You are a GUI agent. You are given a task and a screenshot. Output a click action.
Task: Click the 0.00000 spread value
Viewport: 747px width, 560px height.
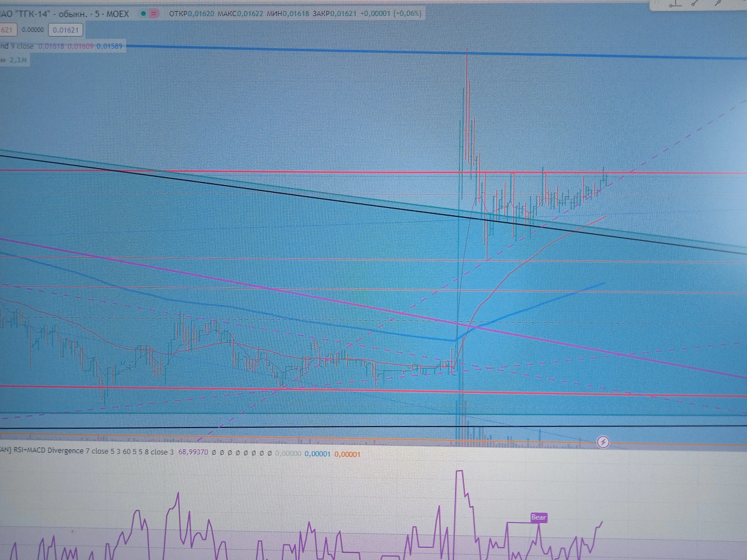click(33, 30)
